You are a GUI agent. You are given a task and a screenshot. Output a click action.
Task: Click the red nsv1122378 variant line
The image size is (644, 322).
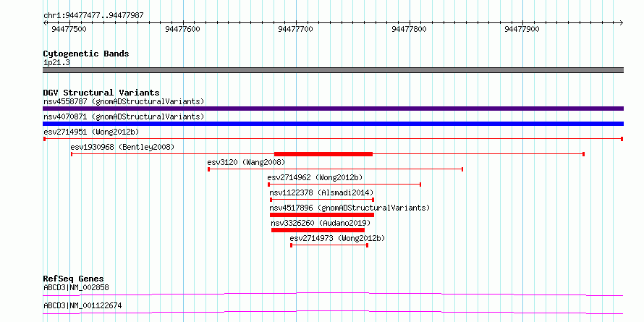(322, 200)
